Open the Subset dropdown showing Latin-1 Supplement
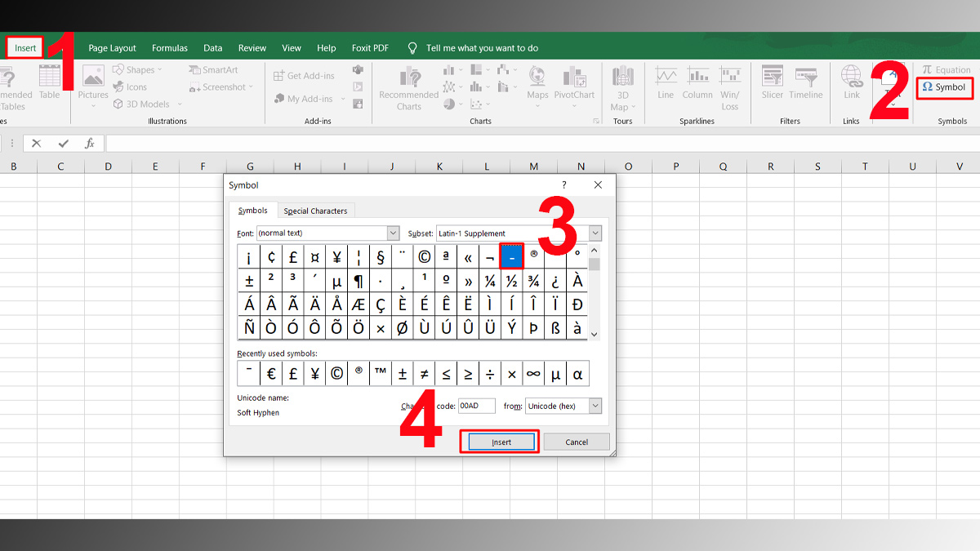 point(595,233)
